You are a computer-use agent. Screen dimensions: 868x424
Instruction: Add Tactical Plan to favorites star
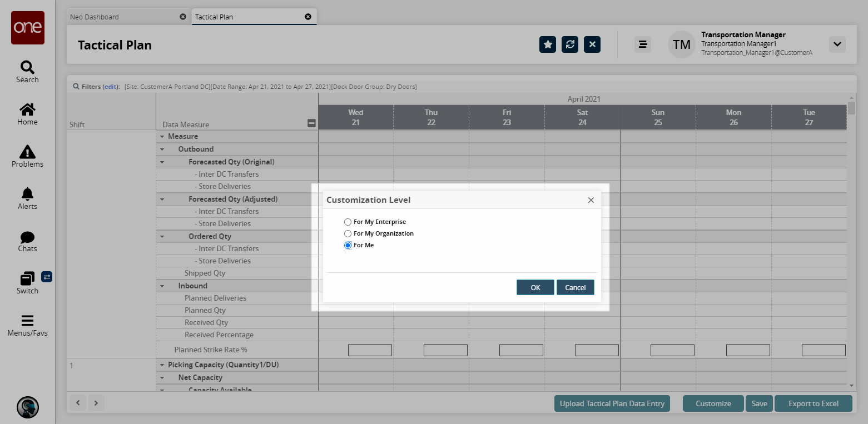(x=548, y=44)
